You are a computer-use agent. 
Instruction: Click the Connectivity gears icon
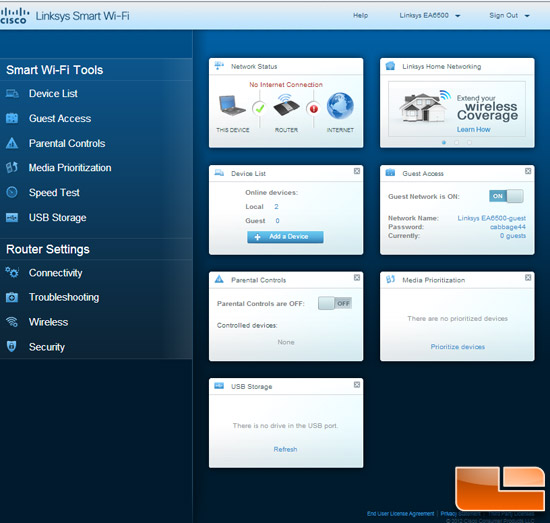click(x=12, y=272)
